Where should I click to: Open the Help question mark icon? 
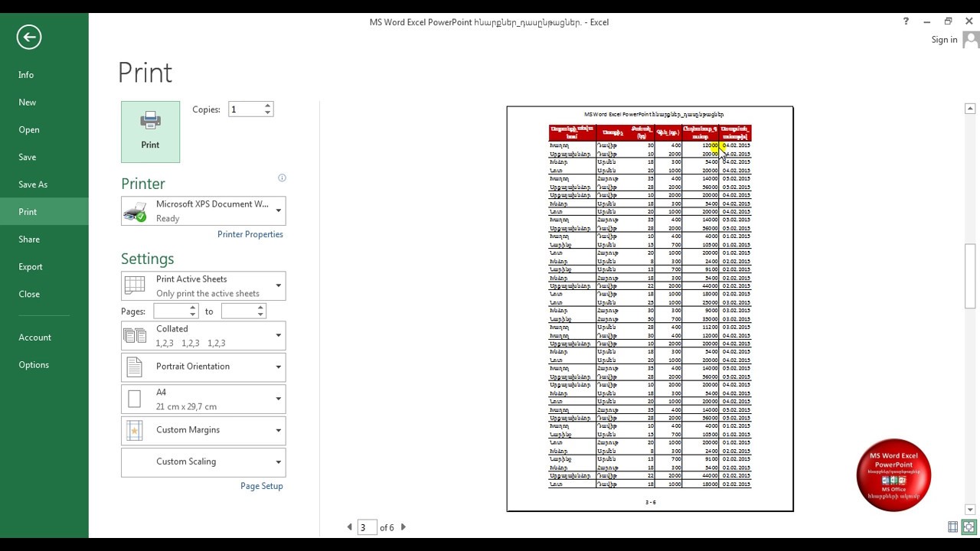tap(906, 21)
